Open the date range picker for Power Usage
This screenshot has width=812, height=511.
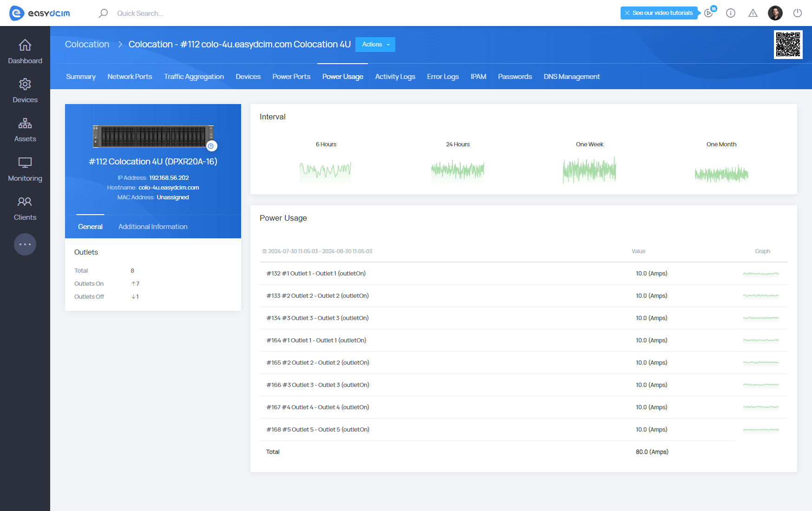click(318, 251)
